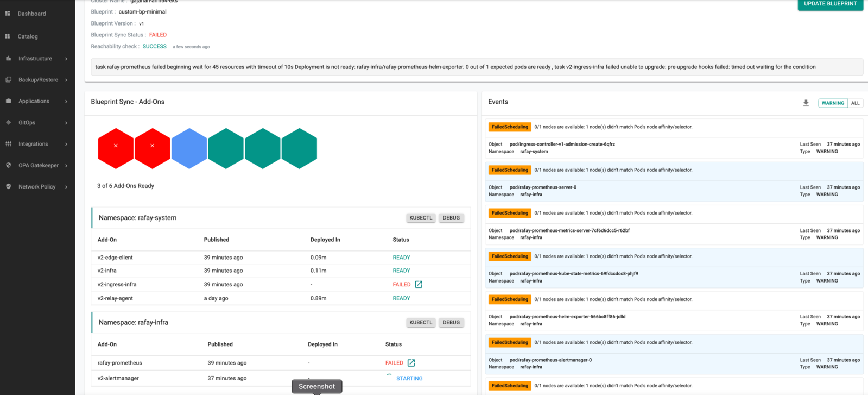Click the blue starting add-on hexagon

tap(189, 148)
